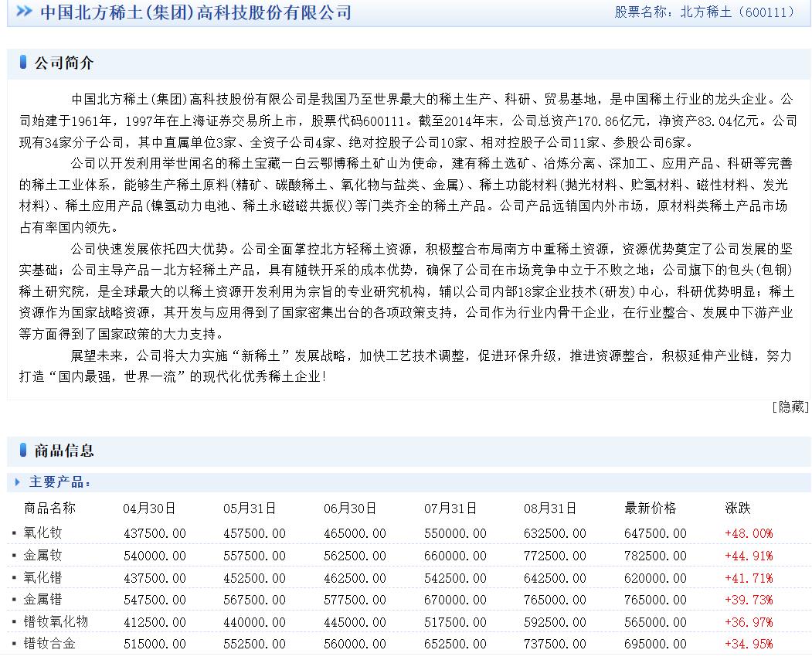Click the latest price 620000.00

pyautogui.click(x=656, y=578)
